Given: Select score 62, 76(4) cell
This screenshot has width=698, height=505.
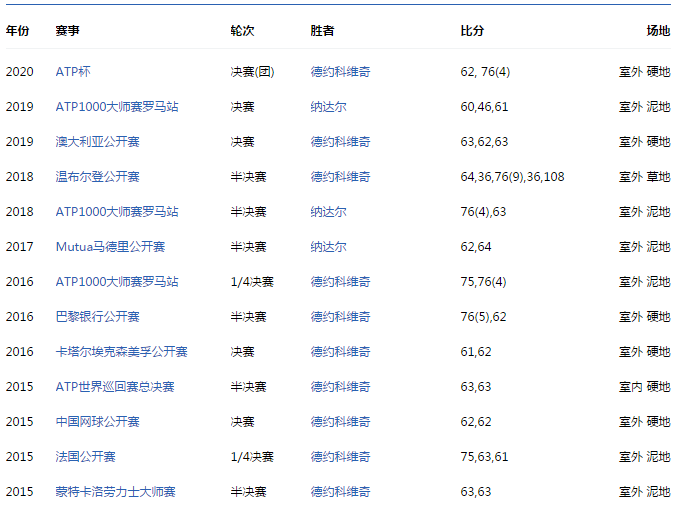Looking at the screenshot, I should pyautogui.click(x=485, y=72).
